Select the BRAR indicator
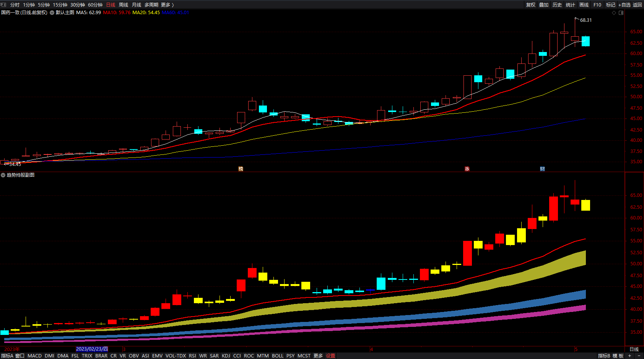 [101, 356]
